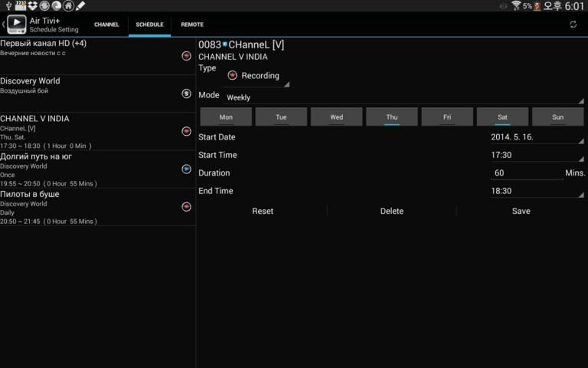588x368 pixels.
Task: Tap recording icon on Пилоты в буше row
Action: coord(186,206)
